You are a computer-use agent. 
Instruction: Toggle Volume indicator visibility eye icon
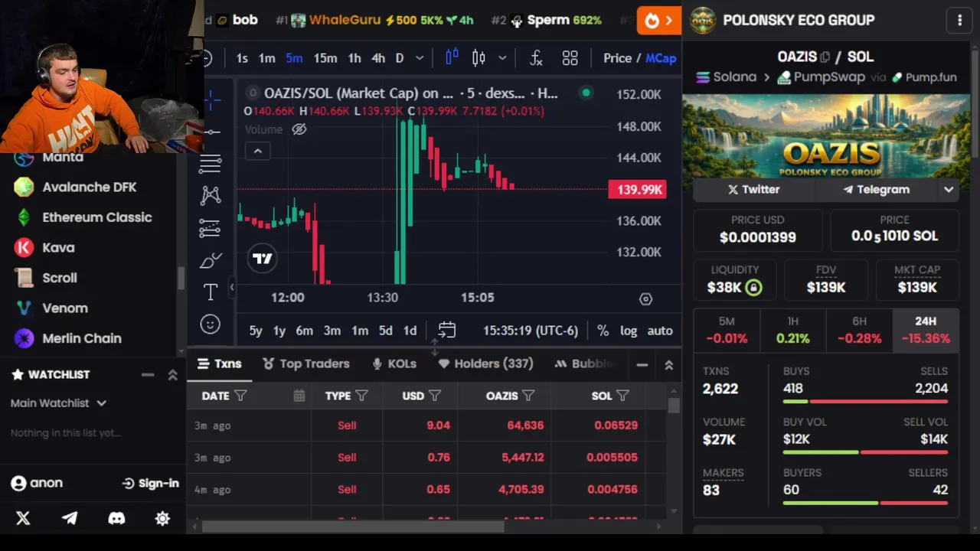tap(299, 129)
